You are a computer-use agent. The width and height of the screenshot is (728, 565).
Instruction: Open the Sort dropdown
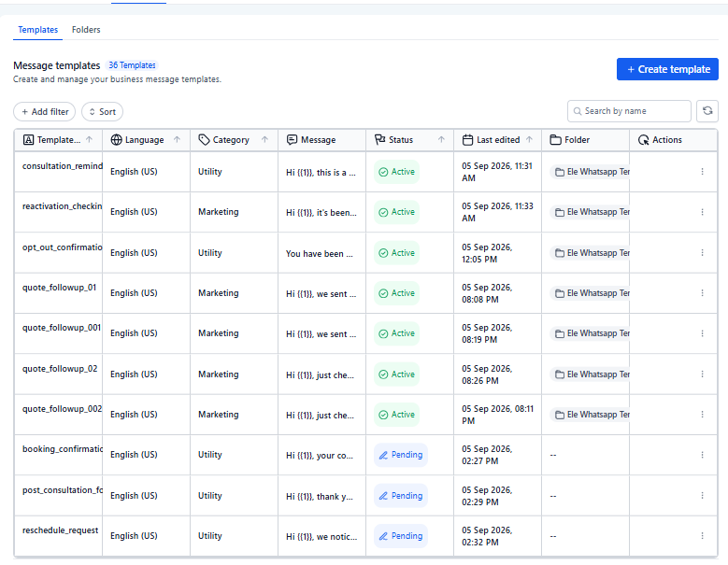point(102,112)
